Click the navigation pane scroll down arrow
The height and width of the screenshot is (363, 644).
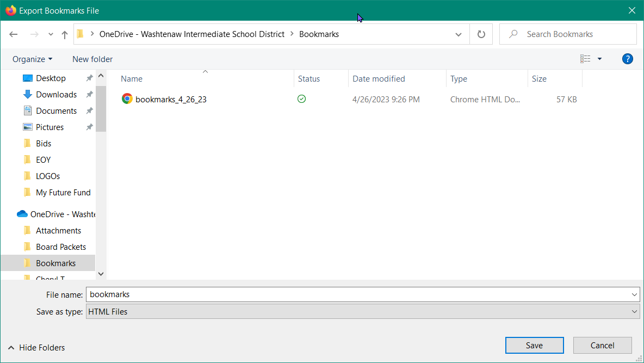pyautogui.click(x=101, y=274)
